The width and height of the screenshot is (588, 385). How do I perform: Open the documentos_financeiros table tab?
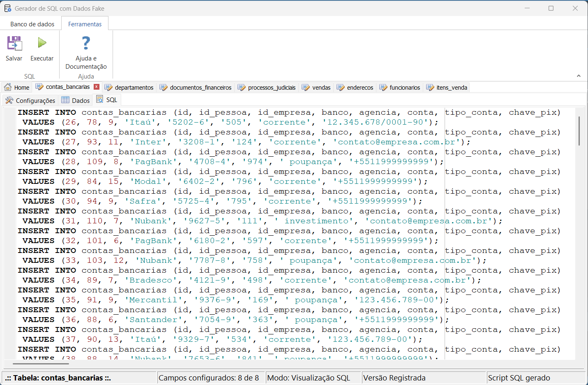201,88
